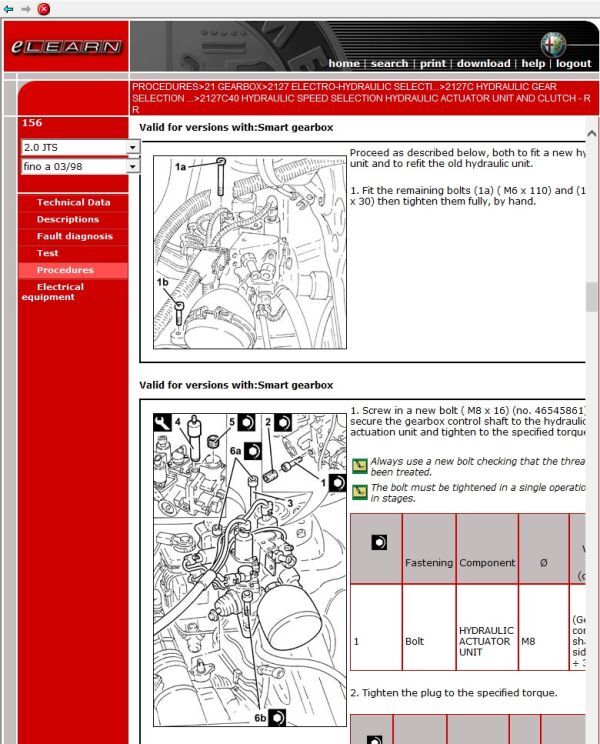This screenshot has height=744, width=600.
Task: Click the red stop/close icon
Action: tap(44, 9)
